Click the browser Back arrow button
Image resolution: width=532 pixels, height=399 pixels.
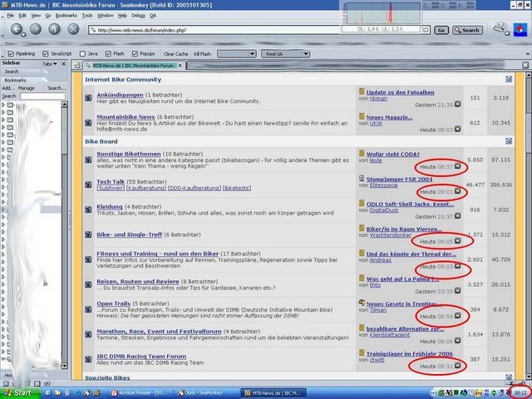(x=17, y=29)
